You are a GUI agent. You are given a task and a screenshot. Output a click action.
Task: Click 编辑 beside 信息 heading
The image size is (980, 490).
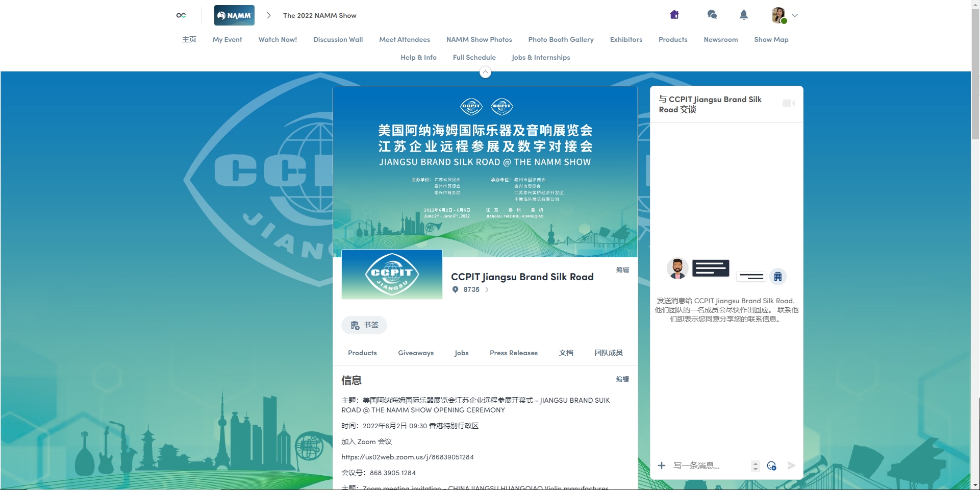(x=622, y=379)
